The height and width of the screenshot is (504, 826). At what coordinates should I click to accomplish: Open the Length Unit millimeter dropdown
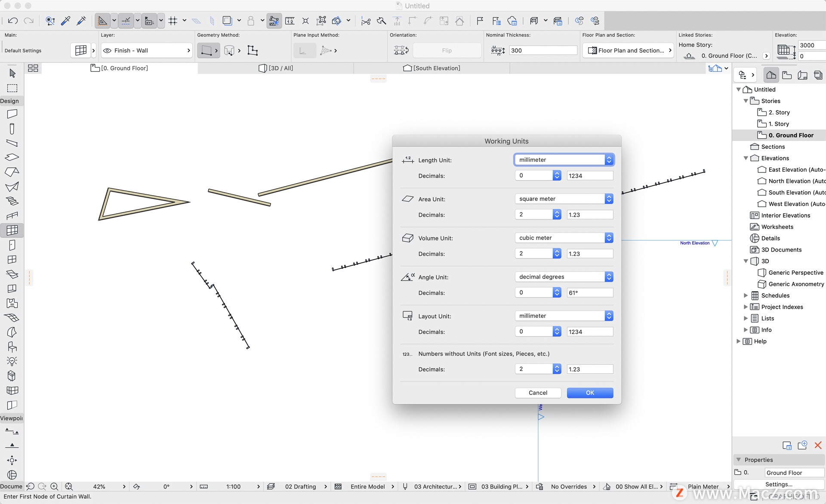point(564,160)
